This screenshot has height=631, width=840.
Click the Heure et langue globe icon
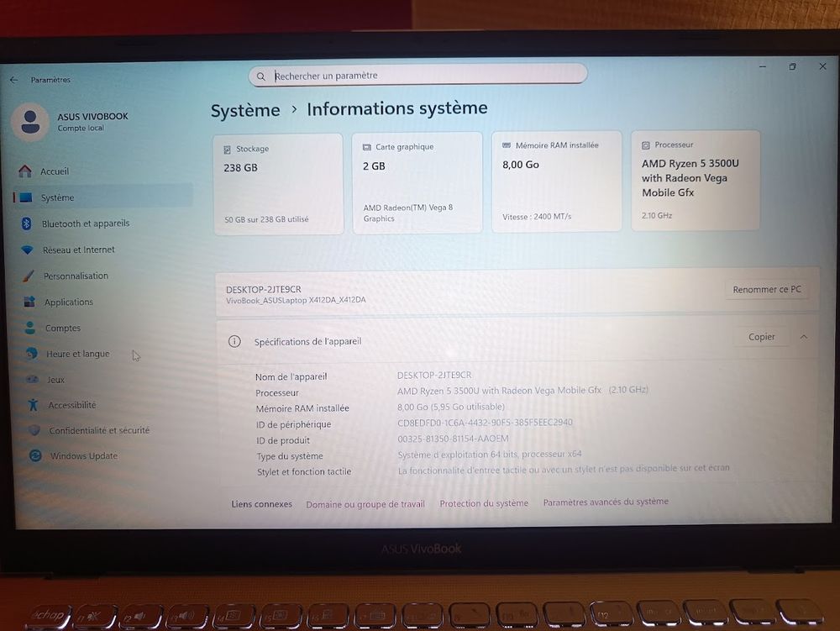(32, 353)
